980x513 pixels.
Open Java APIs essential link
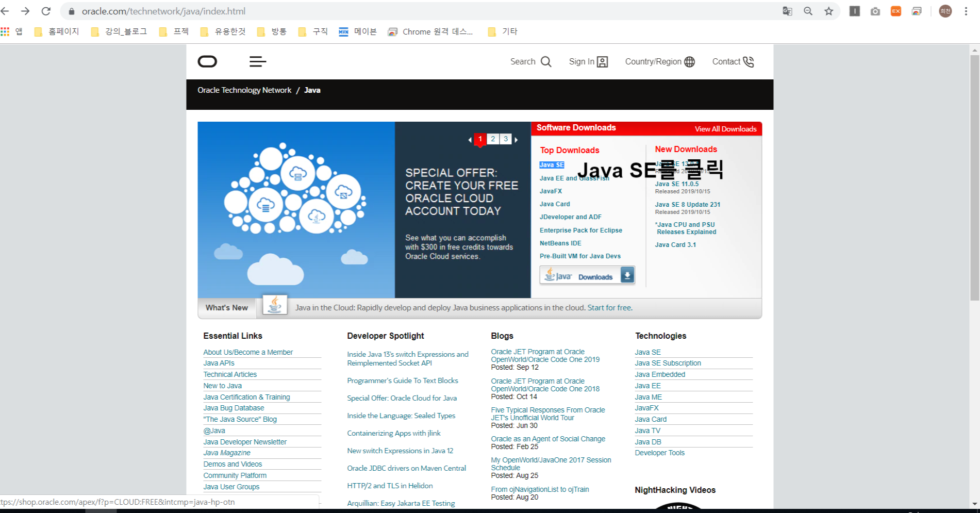[x=219, y=363]
